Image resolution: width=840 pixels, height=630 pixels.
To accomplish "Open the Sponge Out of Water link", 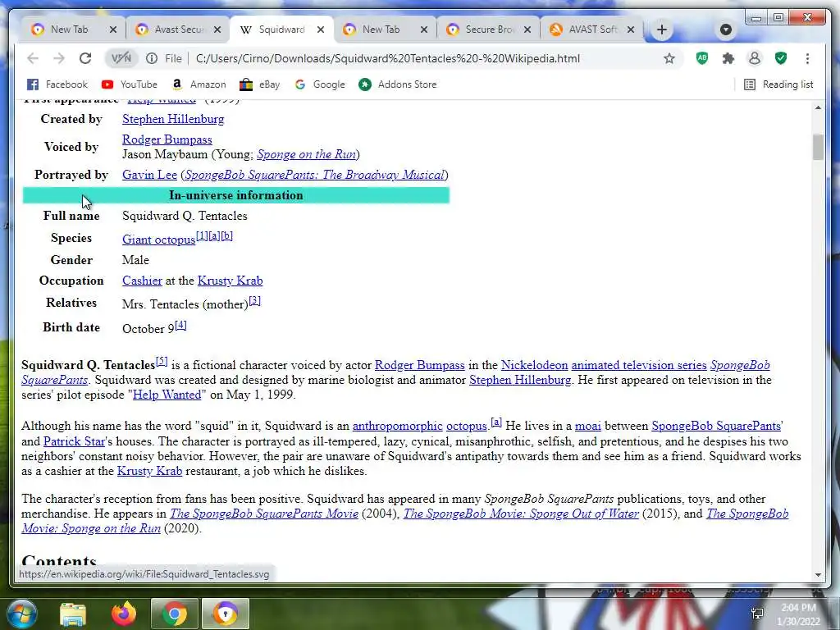I will pyautogui.click(x=521, y=514).
